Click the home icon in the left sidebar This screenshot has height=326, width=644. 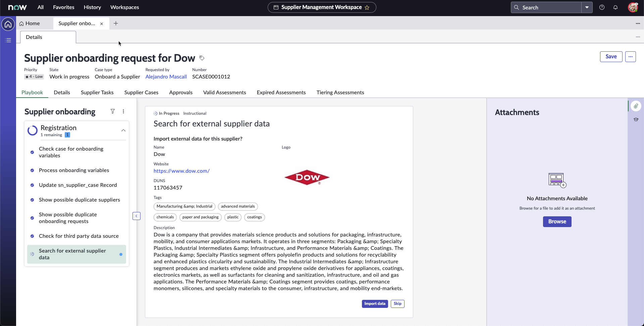click(x=8, y=24)
